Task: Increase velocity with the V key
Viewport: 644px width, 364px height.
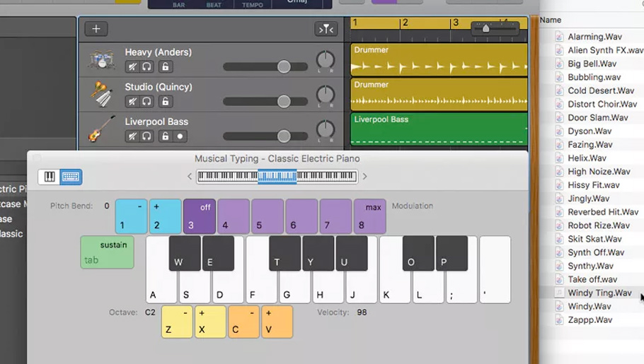Action: (x=277, y=322)
